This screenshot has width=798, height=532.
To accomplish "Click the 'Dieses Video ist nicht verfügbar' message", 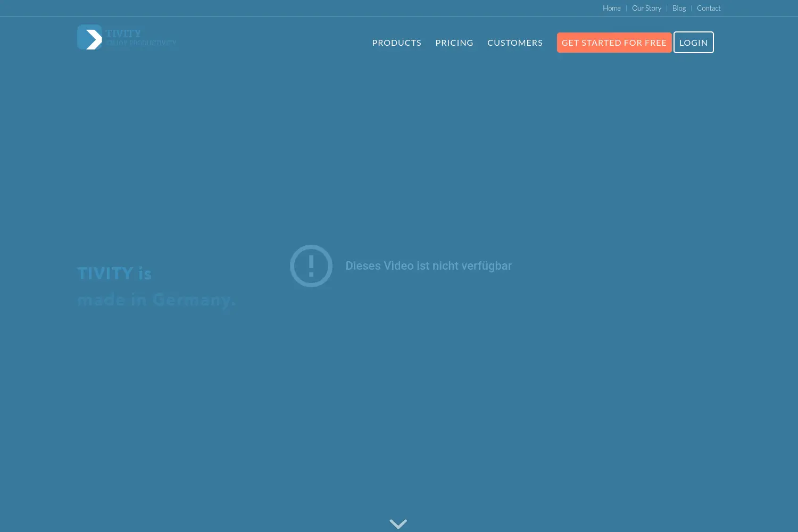I will point(429,266).
